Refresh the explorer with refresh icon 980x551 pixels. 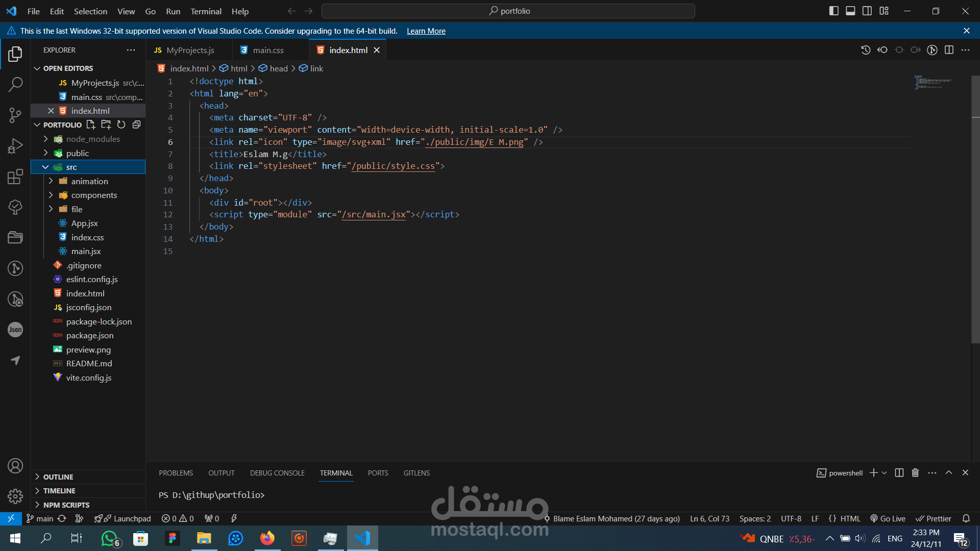click(121, 124)
